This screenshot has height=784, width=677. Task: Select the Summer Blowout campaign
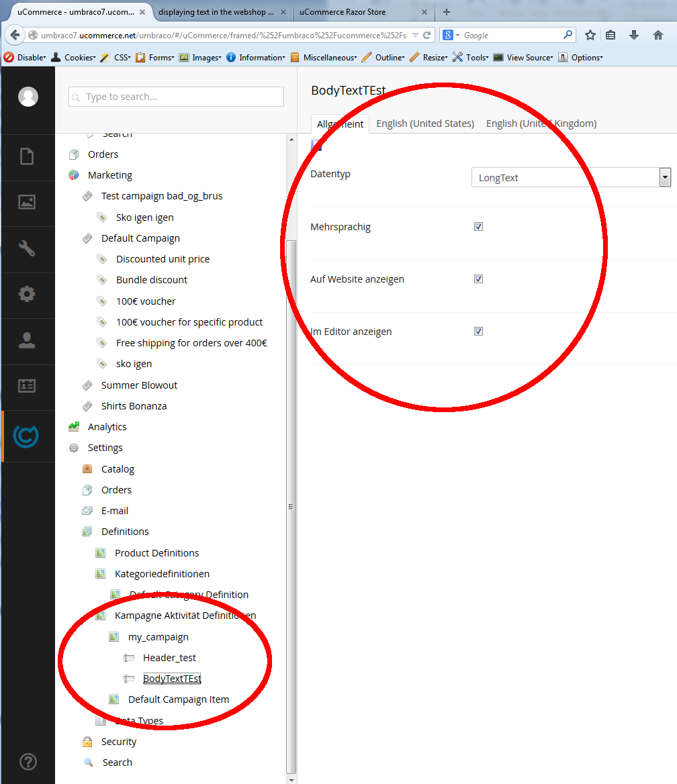tap(139, 385)
